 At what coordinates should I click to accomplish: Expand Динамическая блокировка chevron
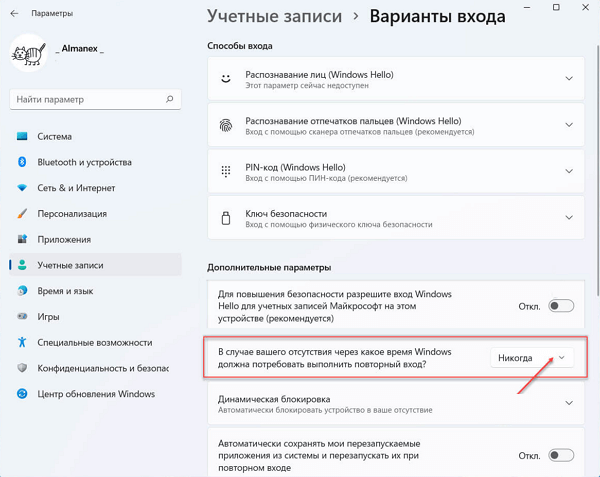[x=569, y=403]
